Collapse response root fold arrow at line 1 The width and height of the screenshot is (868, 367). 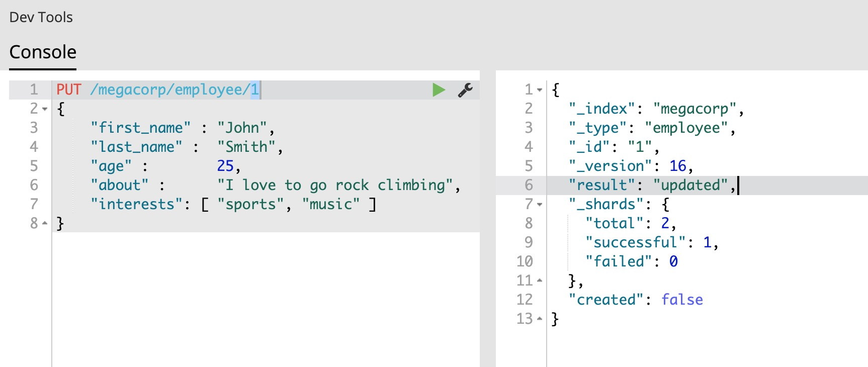(x=540, y=90)
